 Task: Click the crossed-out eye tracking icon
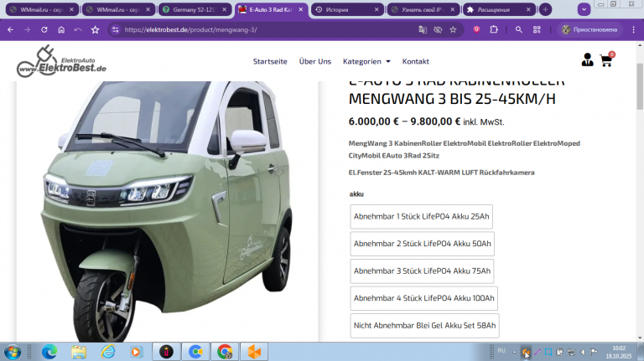pos(438,29)
